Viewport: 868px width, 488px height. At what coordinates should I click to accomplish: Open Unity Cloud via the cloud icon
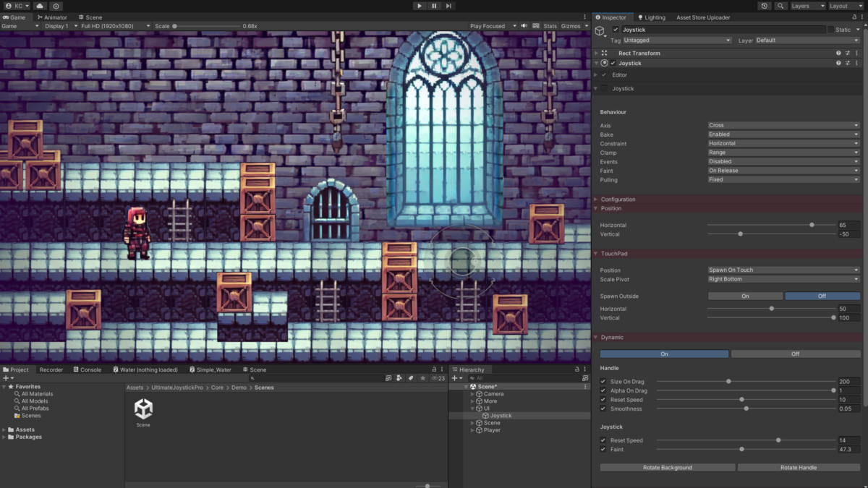40,6
